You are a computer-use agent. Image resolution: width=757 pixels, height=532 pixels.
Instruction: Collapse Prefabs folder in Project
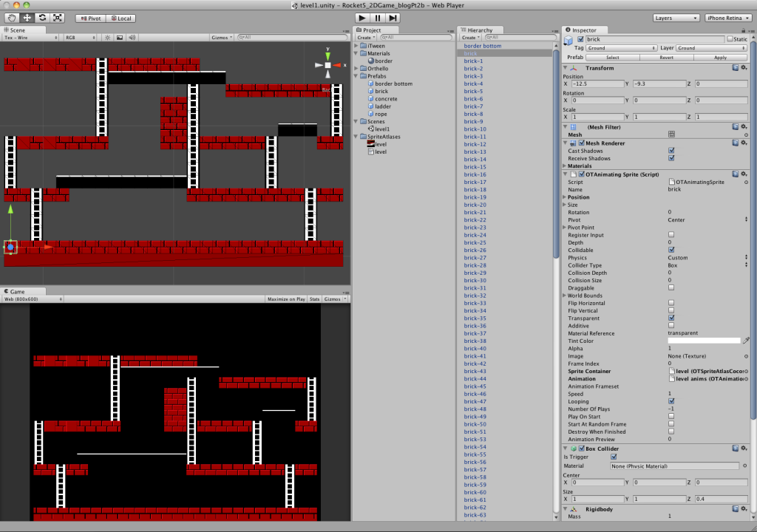[356, 76]
